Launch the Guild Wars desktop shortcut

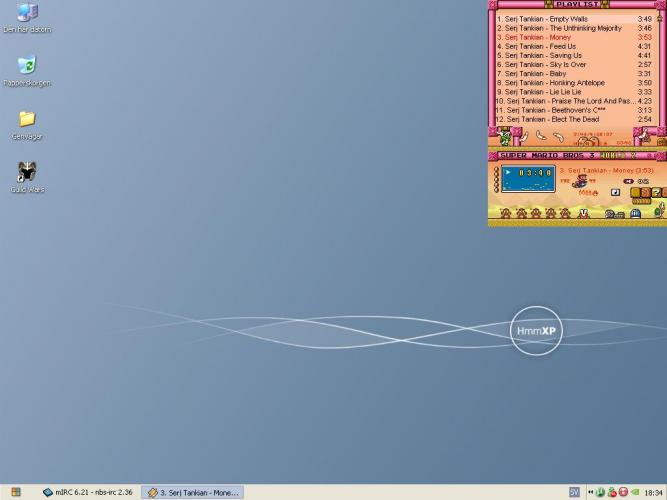pyautogui.click(x=27, y=173)
